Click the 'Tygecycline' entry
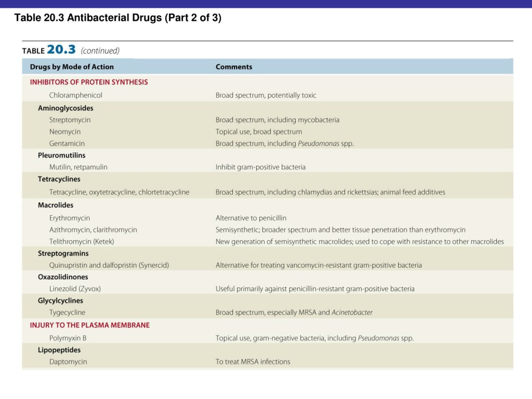 (x=67, y=312)
